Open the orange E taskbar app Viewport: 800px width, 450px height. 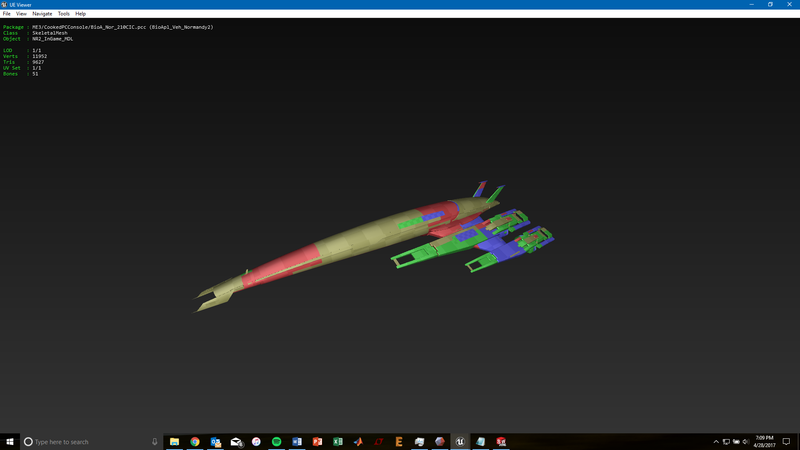click(x=399, y=442)
